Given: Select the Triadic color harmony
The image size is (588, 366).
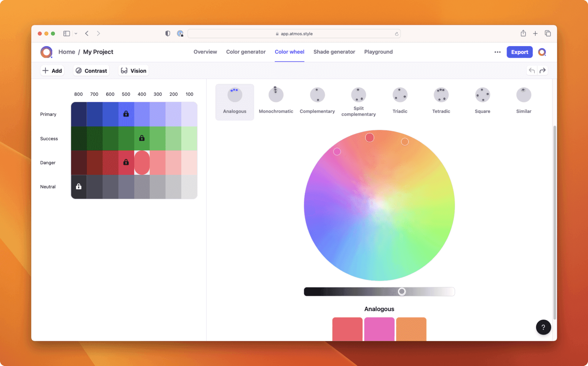Looking at the screenshot, I should point(400,95).
